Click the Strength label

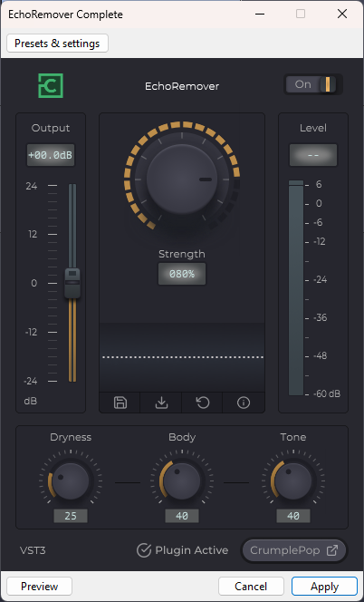point(182,254)
